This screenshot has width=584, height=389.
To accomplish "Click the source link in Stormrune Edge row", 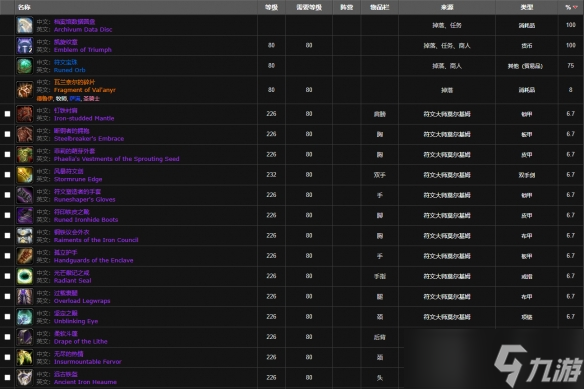I will (447, 175).
